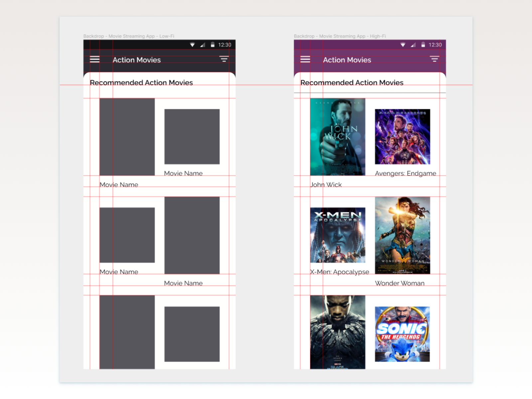Viewport: 532px width, 399px height.
Task: Click 'Avengers: Endgame' movie title
Action: (406, 173)
